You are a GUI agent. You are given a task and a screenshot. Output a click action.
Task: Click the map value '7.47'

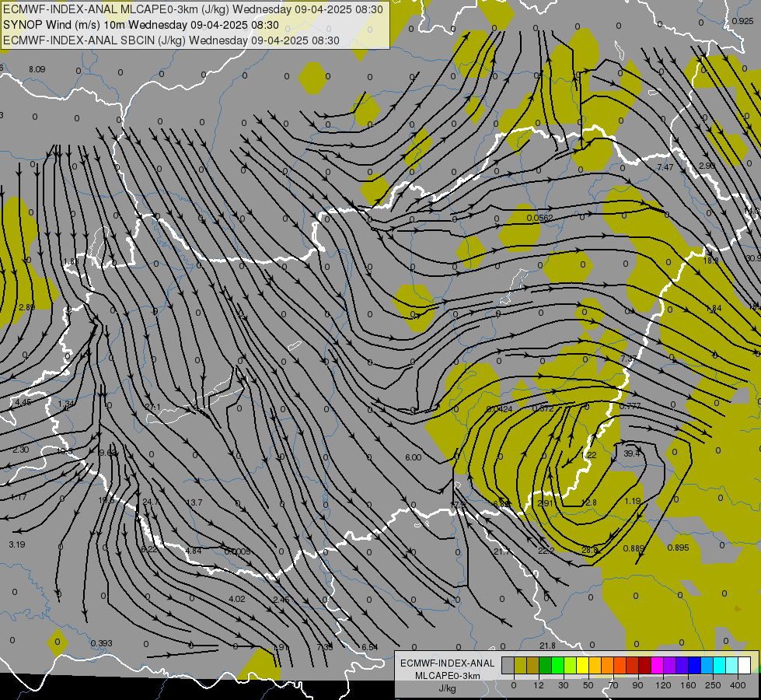pos(665,167)
